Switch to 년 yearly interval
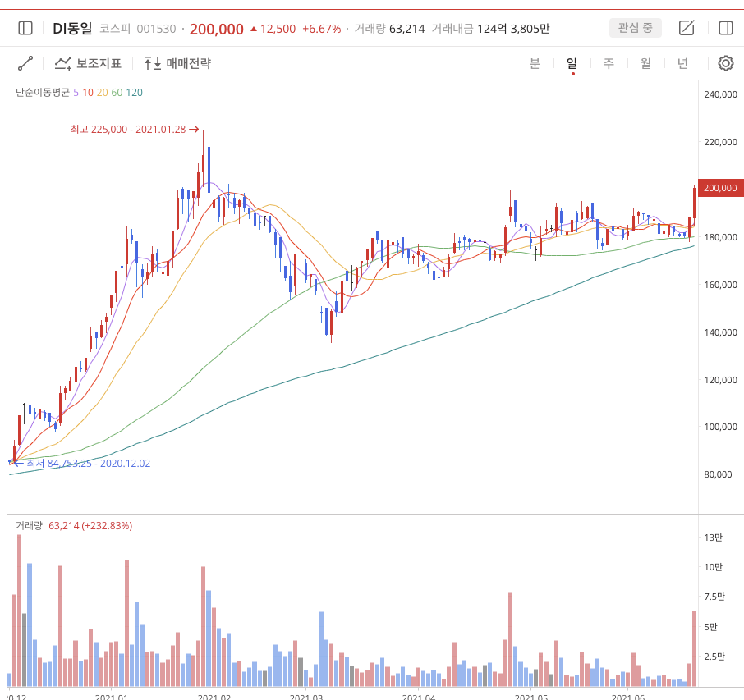744x700 pixels. click(x=682, y=63)
